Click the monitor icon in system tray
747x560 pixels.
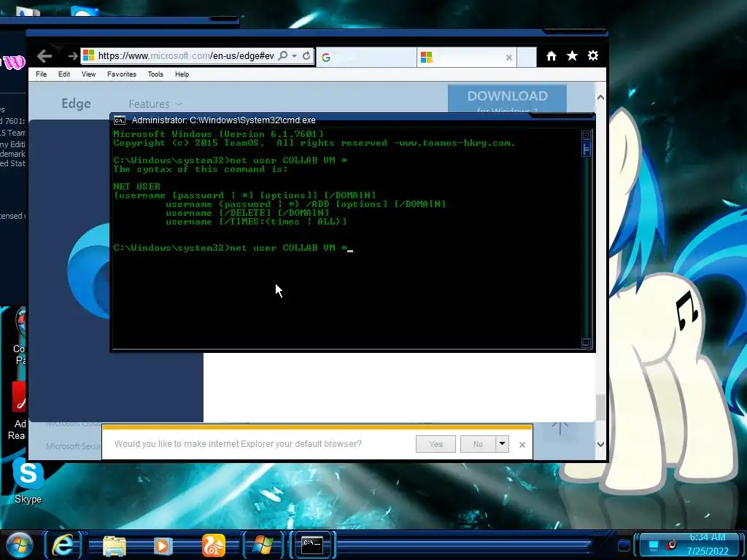pyautogui.click(x=654, y=545)
